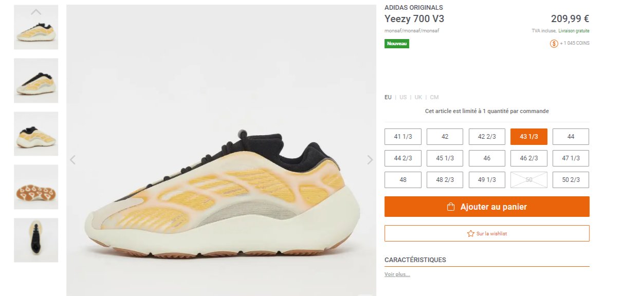The width and height of the screenshot is (644, 296).
Task: Switch size units to CM
Action: pyautogui.click(x=434, y=97)
